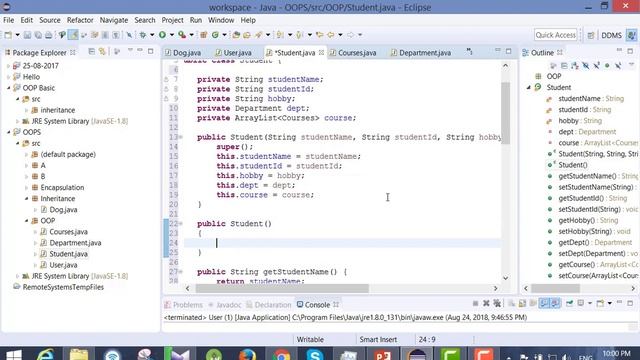Open the Window menu
The height and width of the screenshot is (360, 640).
(221, 20)
